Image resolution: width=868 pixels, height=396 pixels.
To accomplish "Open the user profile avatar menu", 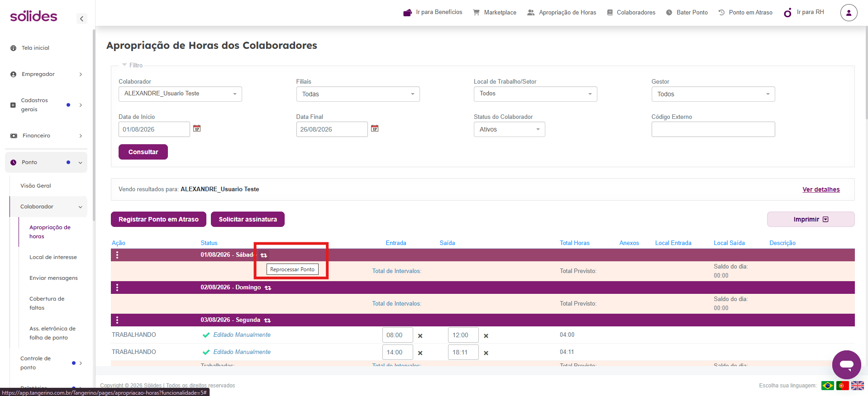I will click(x=849, y=13).
